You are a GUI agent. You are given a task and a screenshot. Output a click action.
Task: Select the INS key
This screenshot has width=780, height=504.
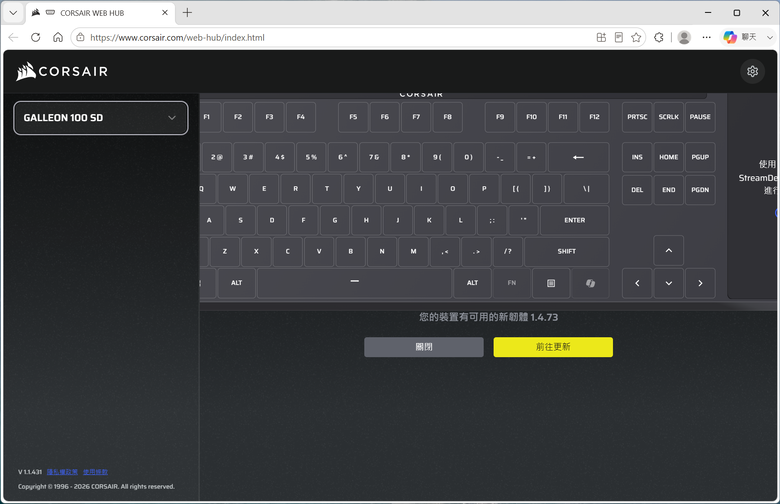point(637,157)
